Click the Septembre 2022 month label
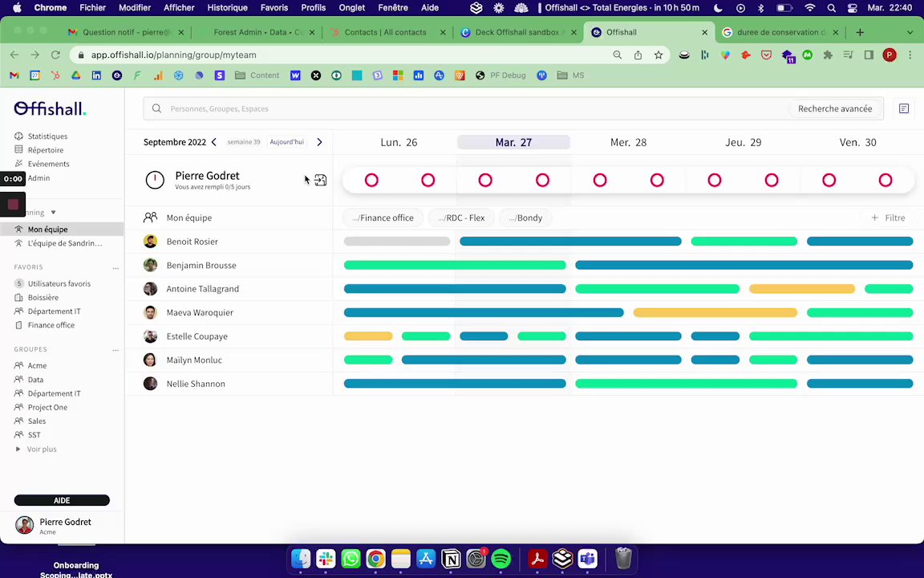 tap(175, 142)
